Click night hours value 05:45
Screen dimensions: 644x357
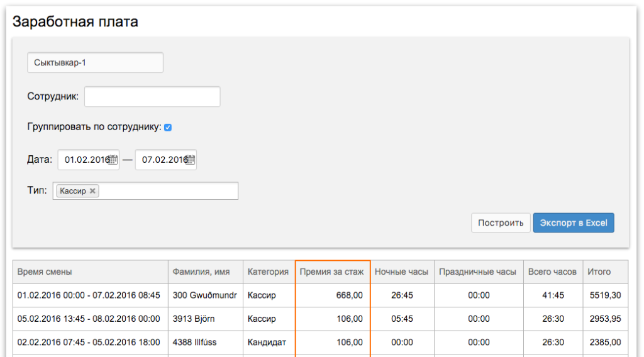coord(402,319)
